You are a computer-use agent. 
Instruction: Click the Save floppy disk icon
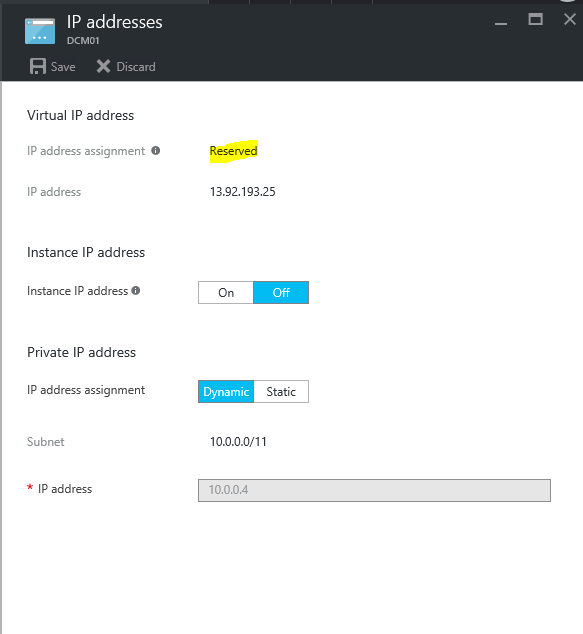tap(38, 66)
